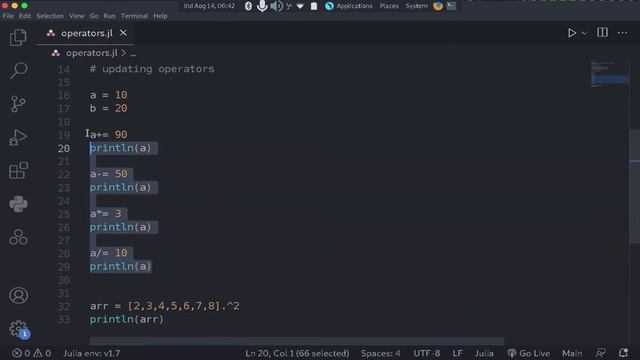
Task: Place cursor on line 'a-= 50'
Action: coord(109,174)
